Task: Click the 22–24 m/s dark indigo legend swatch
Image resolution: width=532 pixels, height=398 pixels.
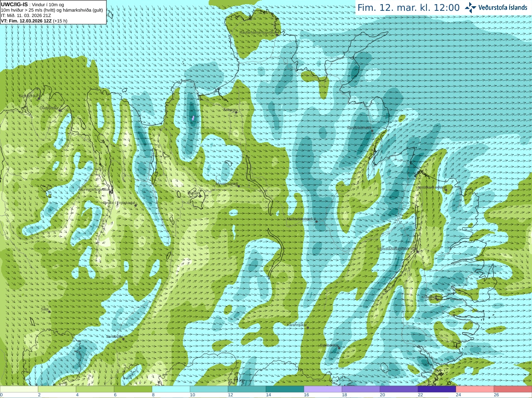Action: tap(437, 389)
